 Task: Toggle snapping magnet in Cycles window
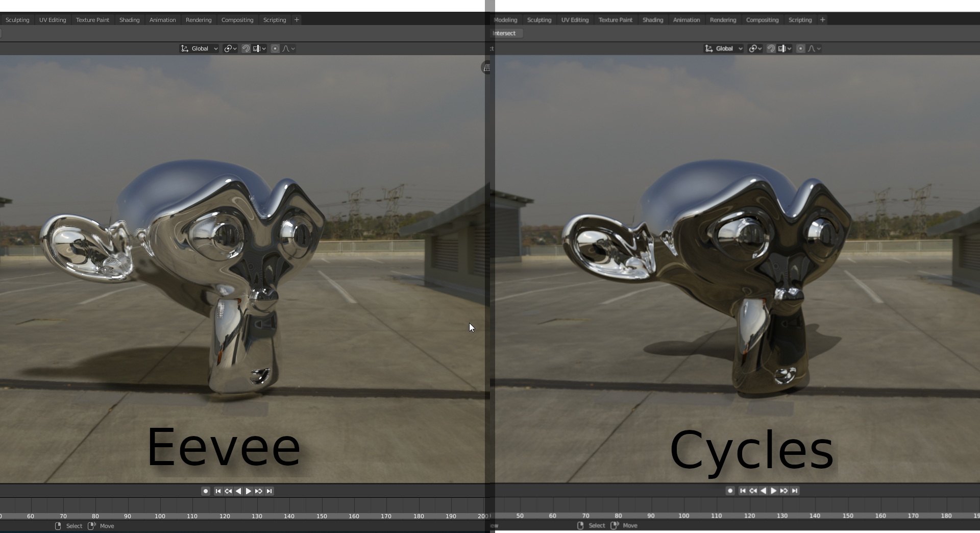[x=771, y=49]
